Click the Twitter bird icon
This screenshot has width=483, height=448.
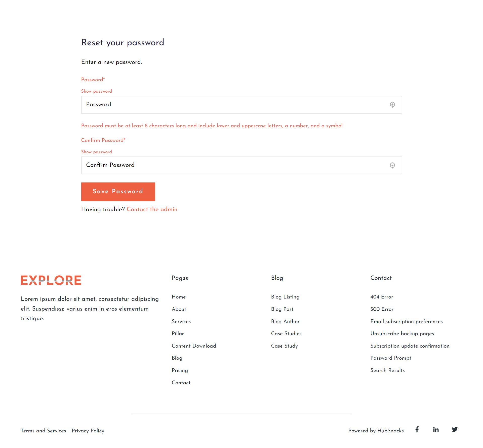[x=455, y=429]
